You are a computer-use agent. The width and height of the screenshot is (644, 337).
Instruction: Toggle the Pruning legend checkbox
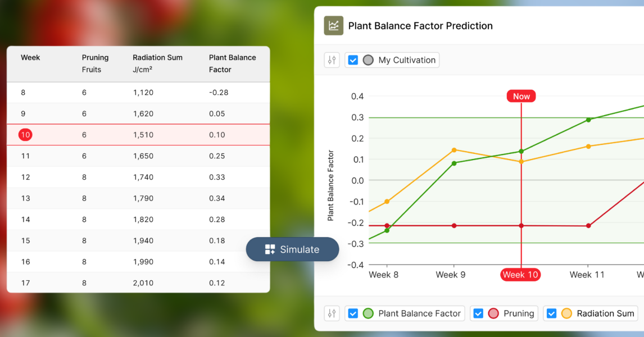point(478,313)
